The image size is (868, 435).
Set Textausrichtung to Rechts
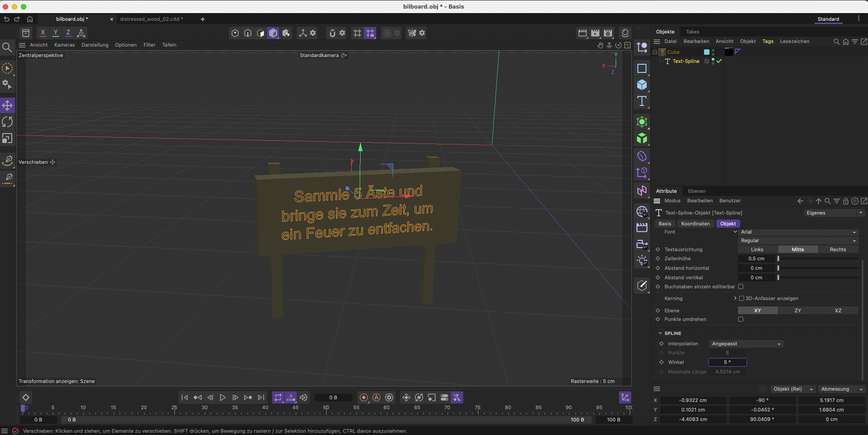(x=838, y=249)
